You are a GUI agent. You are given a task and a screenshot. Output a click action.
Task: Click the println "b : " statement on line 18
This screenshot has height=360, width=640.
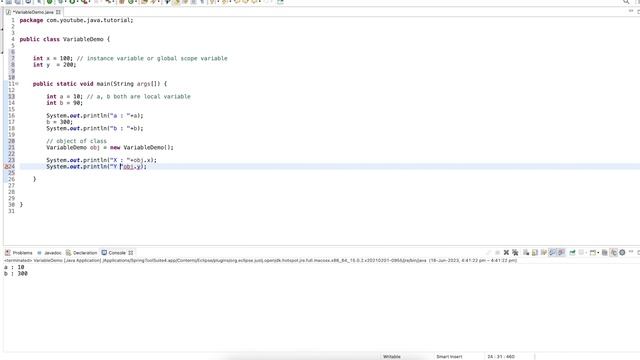pos(95,128)
